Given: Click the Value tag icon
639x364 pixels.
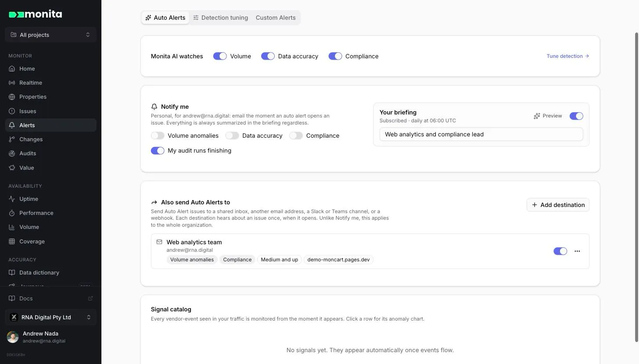Looking at the screenshot, I should coord(12,168).
